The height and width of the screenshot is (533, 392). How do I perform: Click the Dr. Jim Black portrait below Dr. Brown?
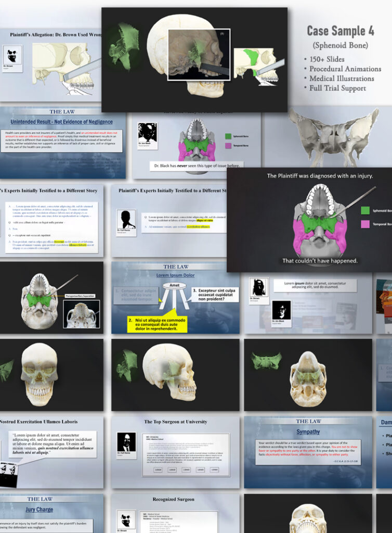(x=281, y=313)
